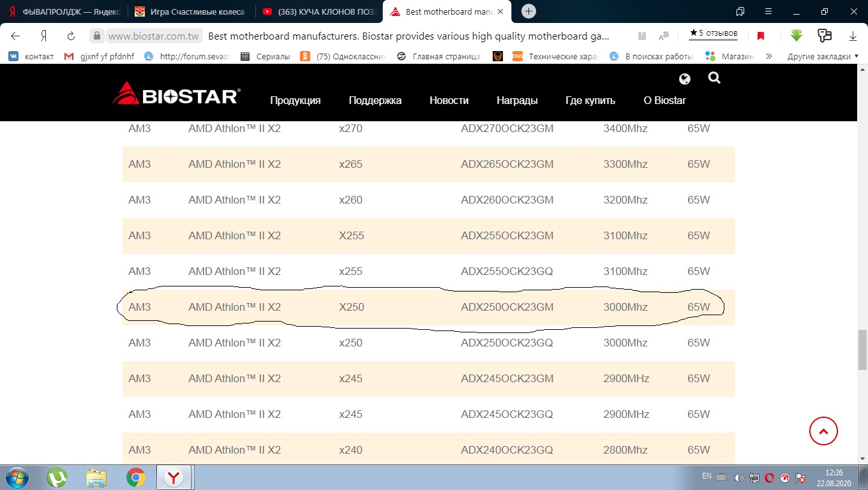Click the globe language icon on Biostar site
This screenshot has height=490, width=868.
[685, 79]
